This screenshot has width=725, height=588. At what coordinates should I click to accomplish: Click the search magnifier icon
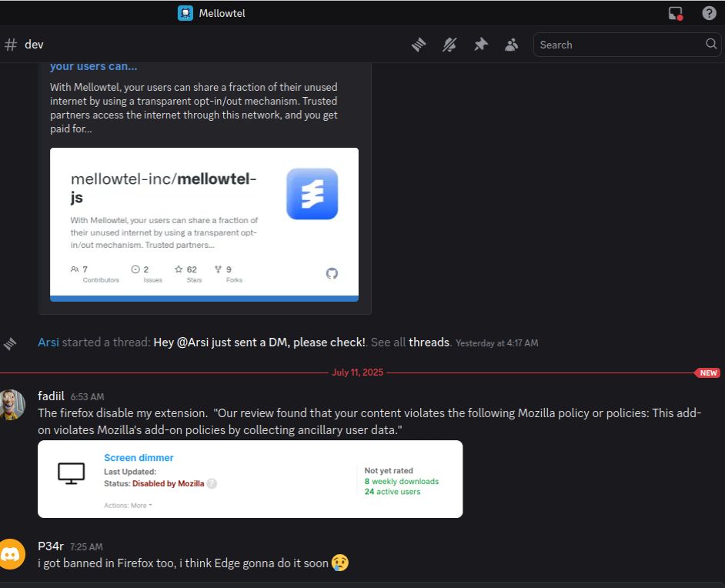711,44
